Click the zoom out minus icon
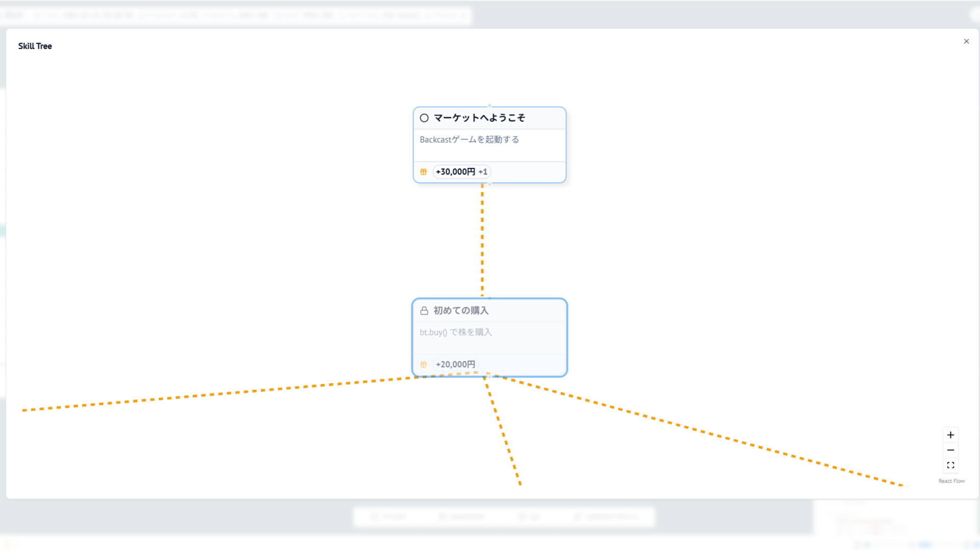Viewport: 980px width, 551px height. pos(950,450)
